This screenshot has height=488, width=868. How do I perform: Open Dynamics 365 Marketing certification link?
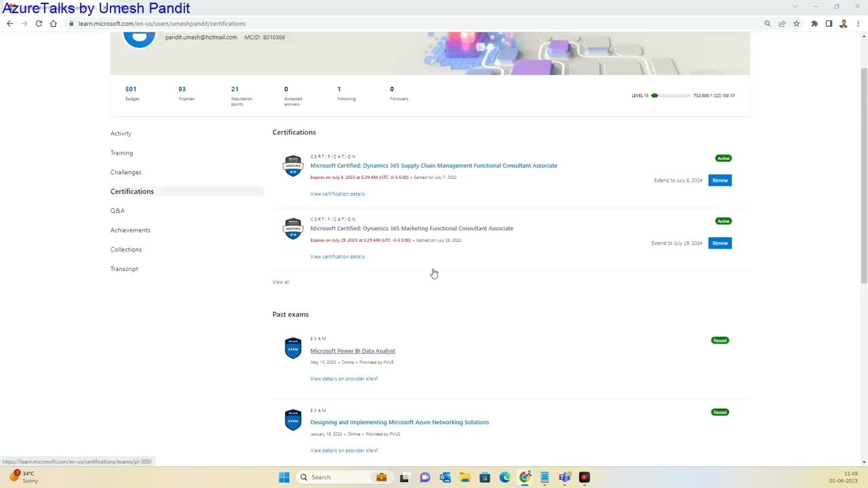412,228
